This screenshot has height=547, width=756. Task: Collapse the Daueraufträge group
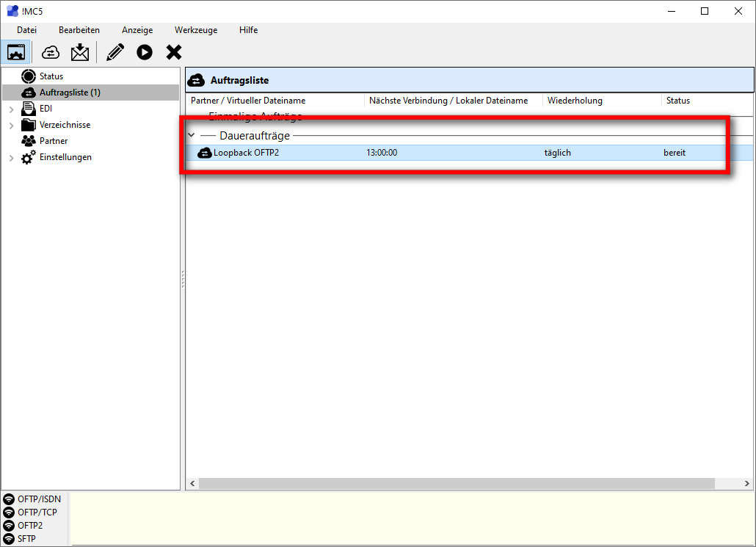192,136
